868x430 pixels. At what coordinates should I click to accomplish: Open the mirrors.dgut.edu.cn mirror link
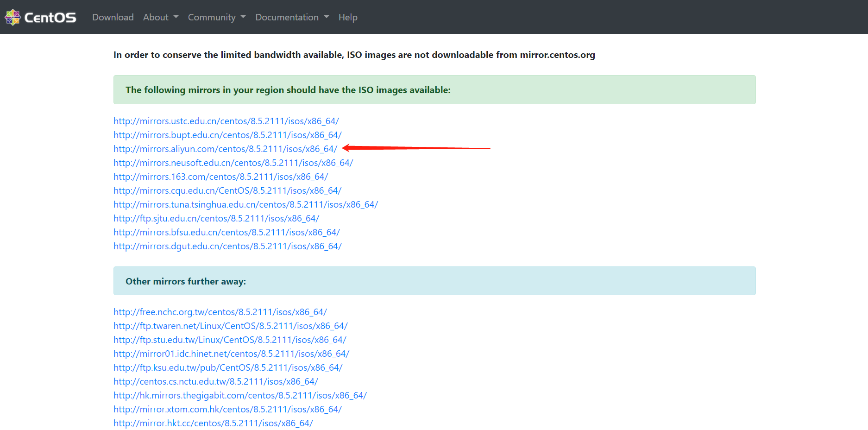228,246
